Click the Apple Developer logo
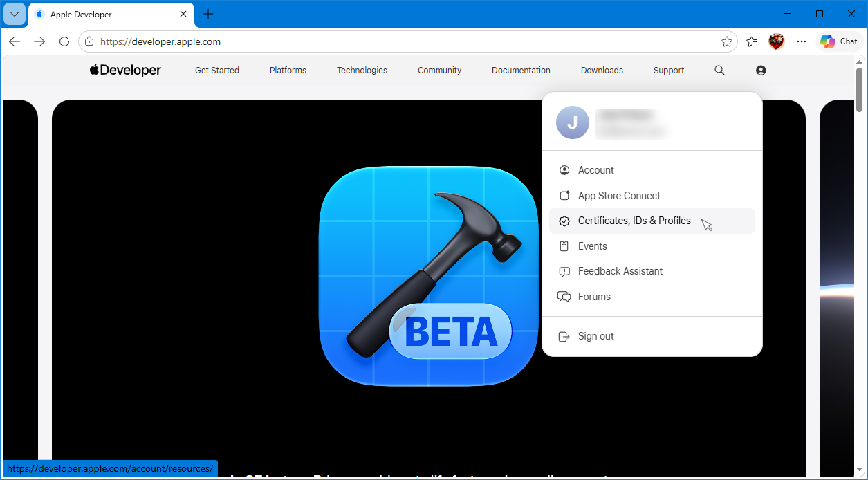 pos(125,70)
